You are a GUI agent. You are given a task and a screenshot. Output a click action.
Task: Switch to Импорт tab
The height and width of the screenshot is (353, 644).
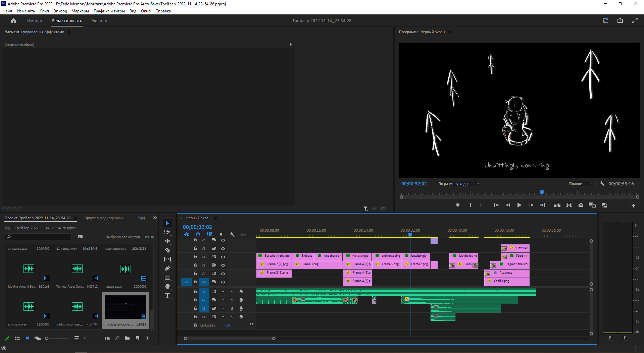coord(35,21)
